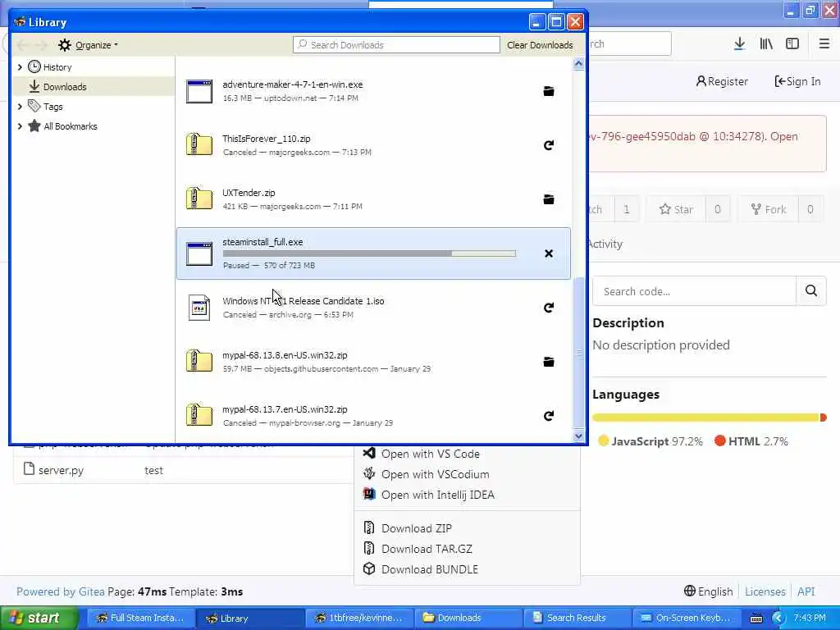Image resolution: width=840 pixels, height=630 pixels.
Task: Open On-Screen Keyboard tray icon
Action: click(x=756, y=619)
